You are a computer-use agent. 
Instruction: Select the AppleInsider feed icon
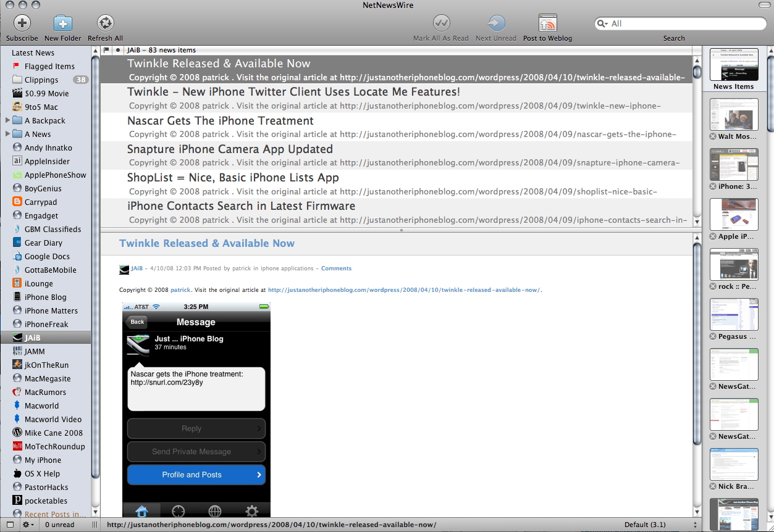17,161
